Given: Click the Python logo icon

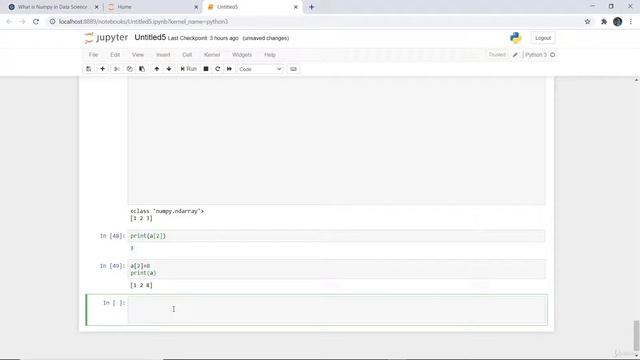Looking at the screenshot, I should [x=516, y=38].
